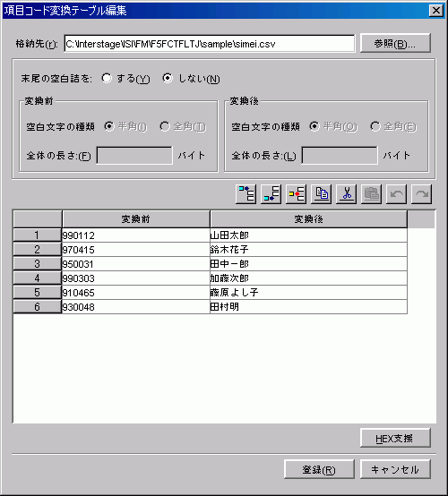
Task: Click the cell containing 910465
Action: pyautogui.click(x=136, y=292)
